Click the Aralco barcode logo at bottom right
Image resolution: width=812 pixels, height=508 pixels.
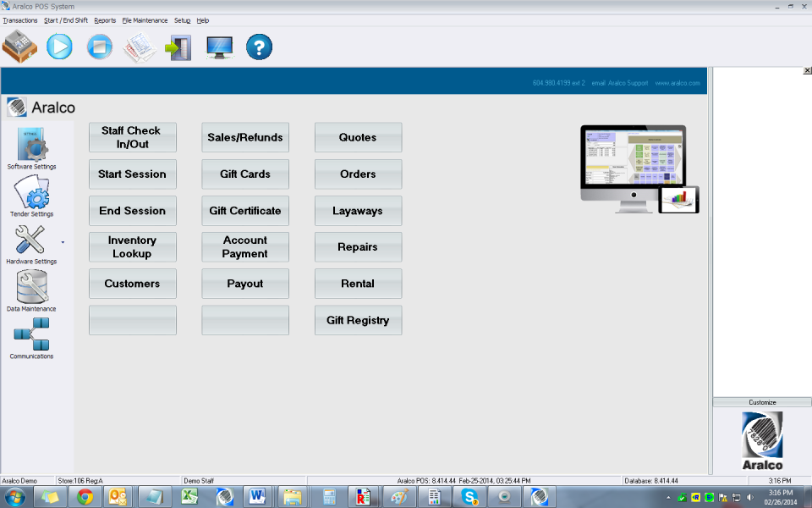761,439
